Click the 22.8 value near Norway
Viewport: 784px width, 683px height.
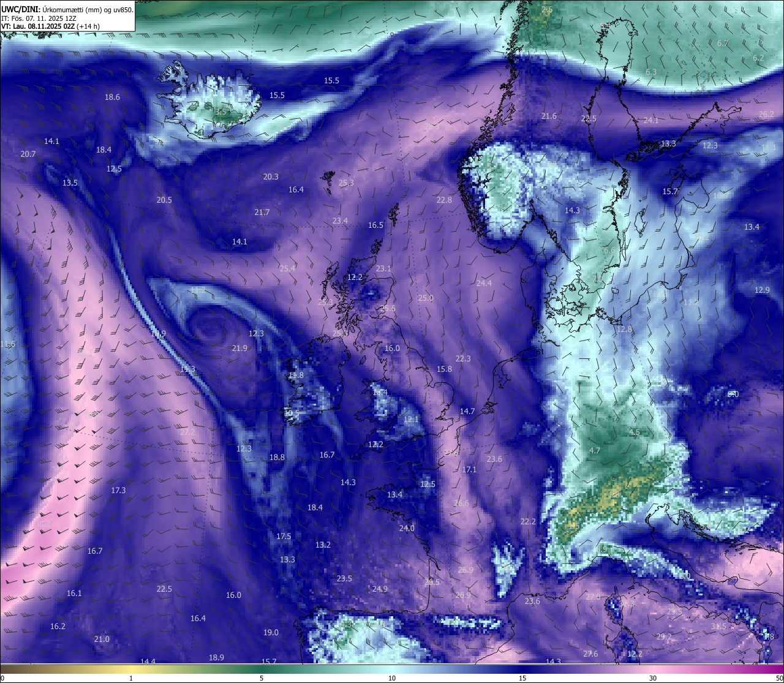(x=444, y=200)
